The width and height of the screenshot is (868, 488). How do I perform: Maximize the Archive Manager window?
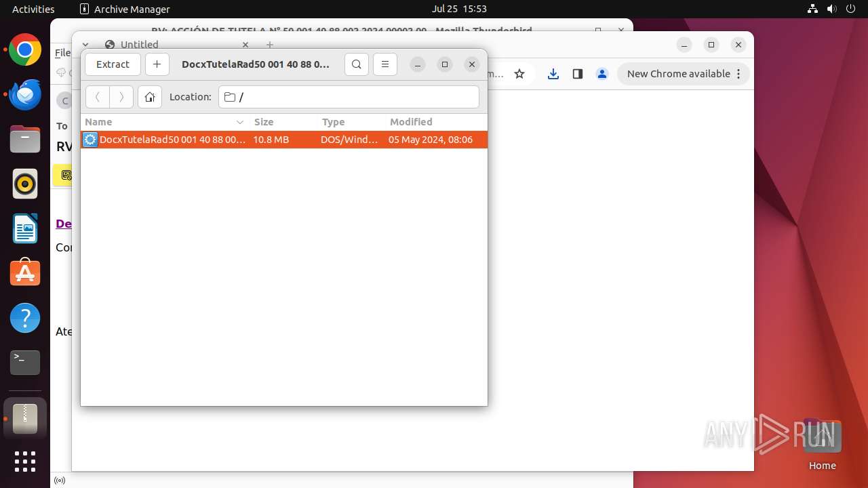tap(445, 64)
